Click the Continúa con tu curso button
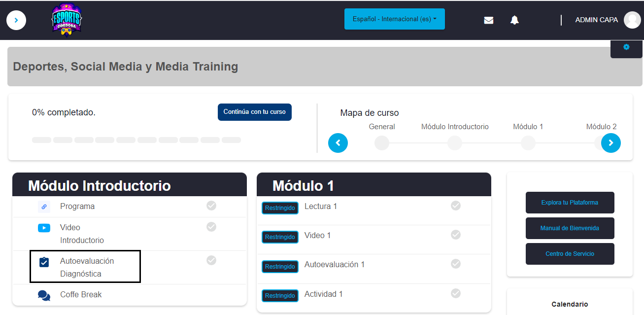 click(255, 112)
